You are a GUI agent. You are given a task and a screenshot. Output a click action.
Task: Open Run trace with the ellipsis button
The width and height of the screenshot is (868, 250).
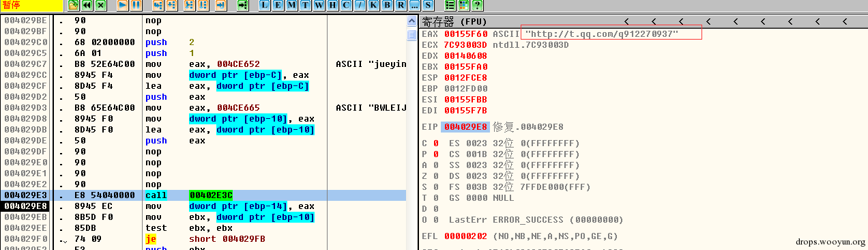click(x=414, y=5)
